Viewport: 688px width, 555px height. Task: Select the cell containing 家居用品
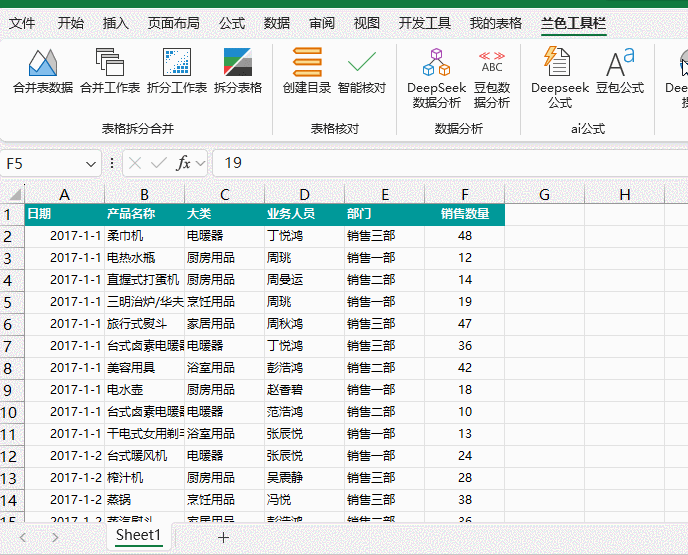coord(224,324)
